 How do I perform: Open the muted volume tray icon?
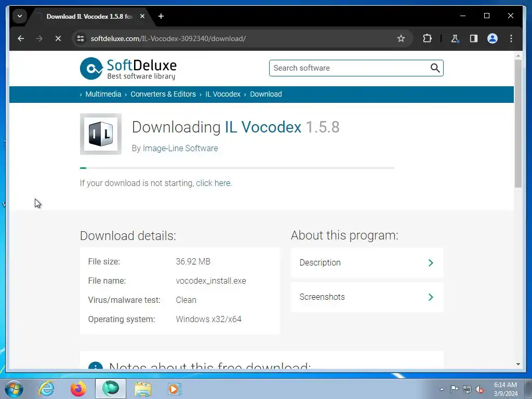click(x=480, y=389)
